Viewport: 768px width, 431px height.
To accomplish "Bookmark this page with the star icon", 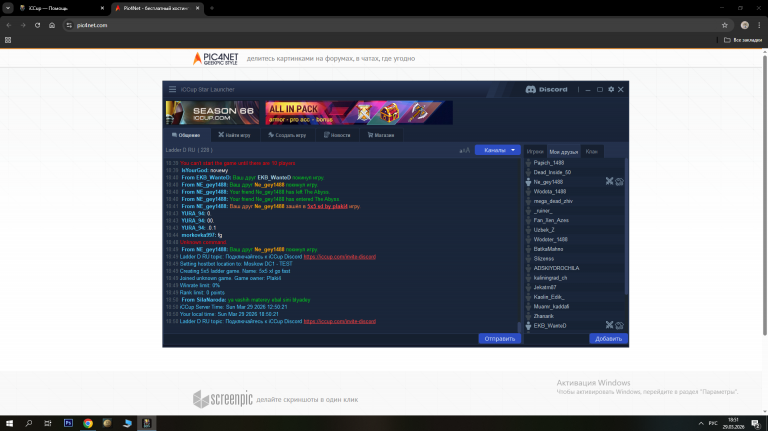I will (x=724, y=25).
